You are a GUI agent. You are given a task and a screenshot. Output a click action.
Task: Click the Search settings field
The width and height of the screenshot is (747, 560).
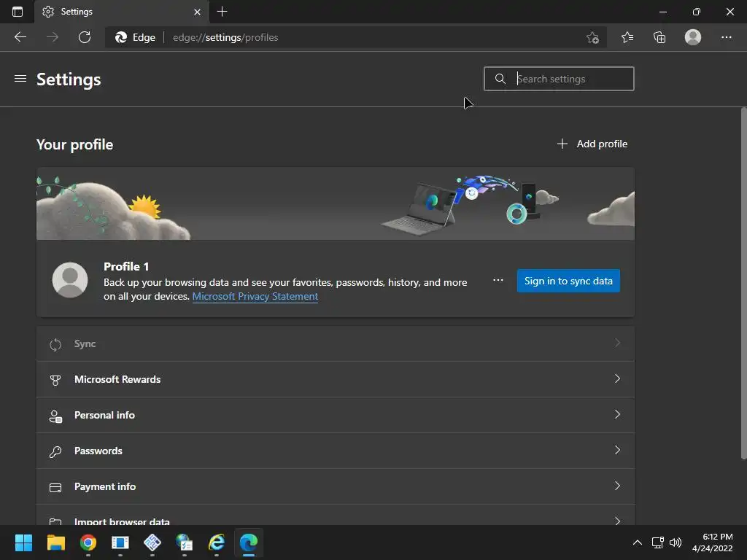tap(559, 79)
